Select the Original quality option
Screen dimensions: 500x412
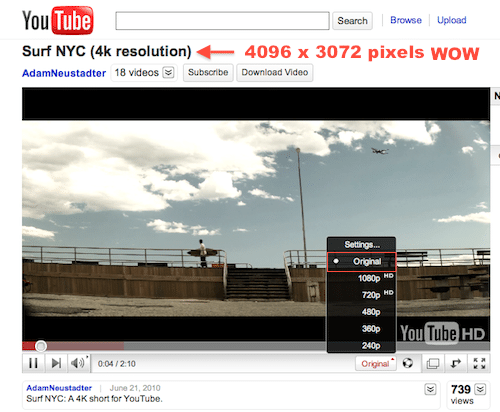[362, 262]
